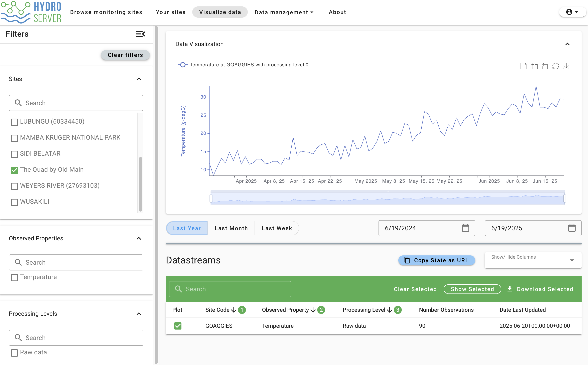This screenshot has width=588, height=365.
Task: Grab the left chart zoom slider handle
Action: pyautogui.click(x=211, y=199)
